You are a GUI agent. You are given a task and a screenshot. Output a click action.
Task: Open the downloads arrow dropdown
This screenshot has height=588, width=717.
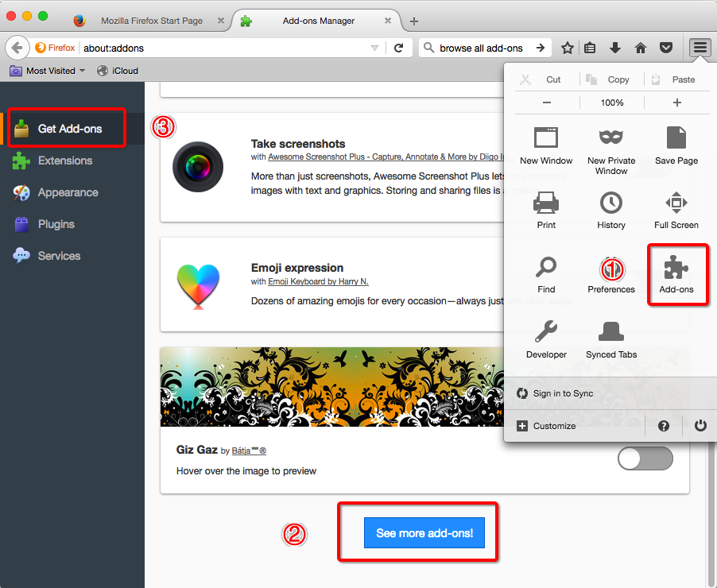pos(615,48)
